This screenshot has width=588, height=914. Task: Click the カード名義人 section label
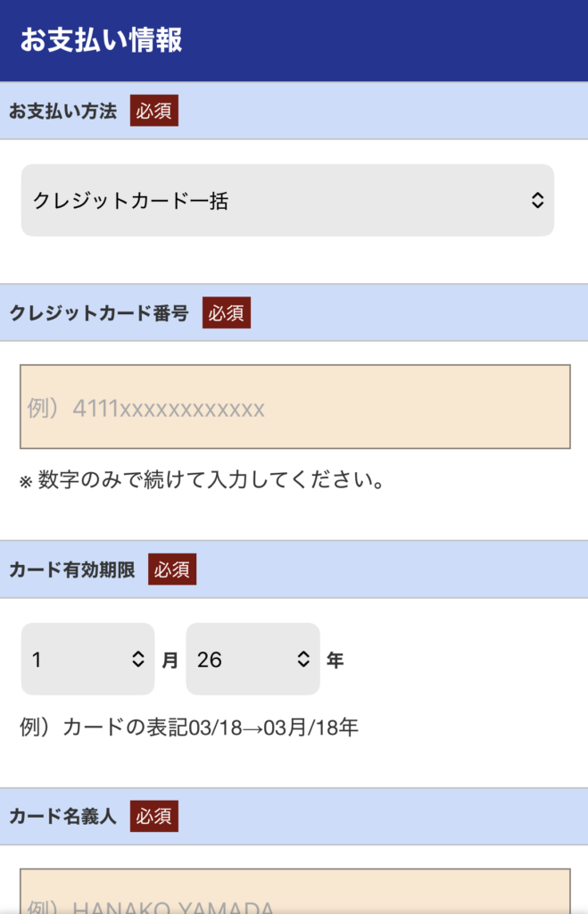click(62, 816)
